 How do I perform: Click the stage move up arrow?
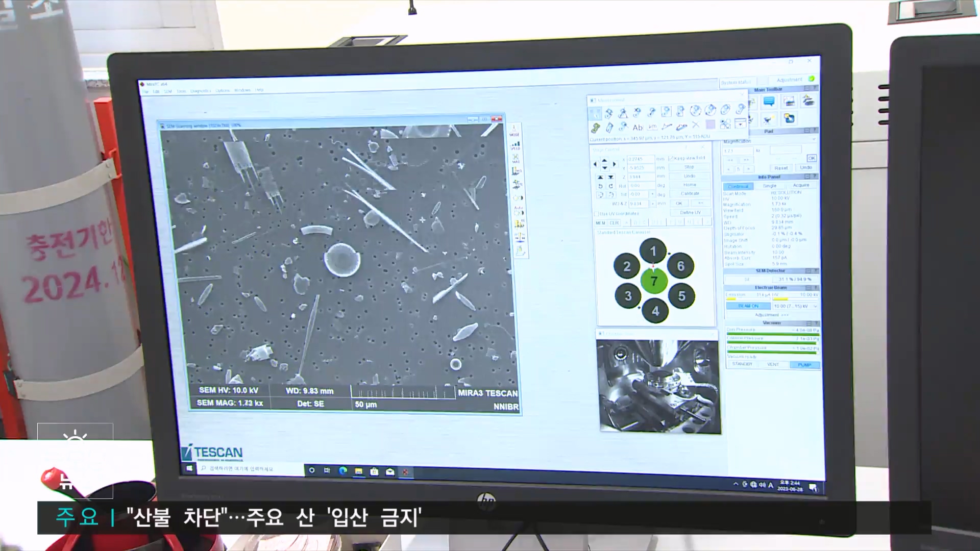point(604,160)
